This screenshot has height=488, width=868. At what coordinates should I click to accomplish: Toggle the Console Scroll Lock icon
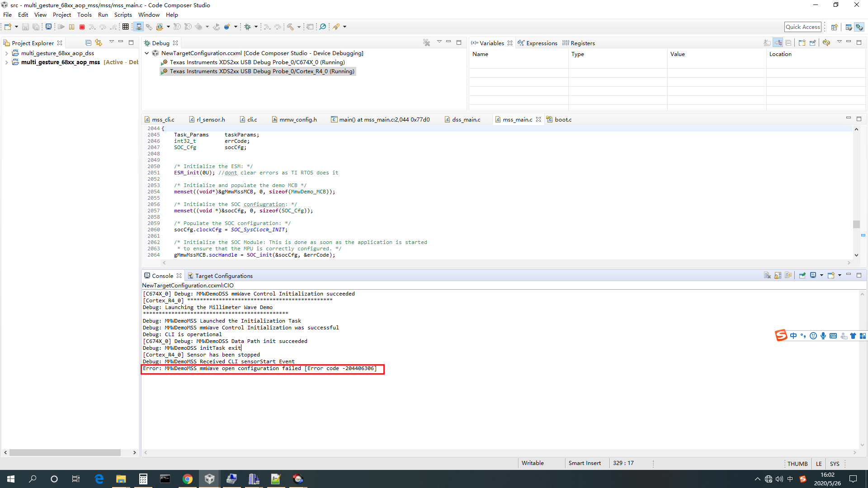[x=778, y=275]
